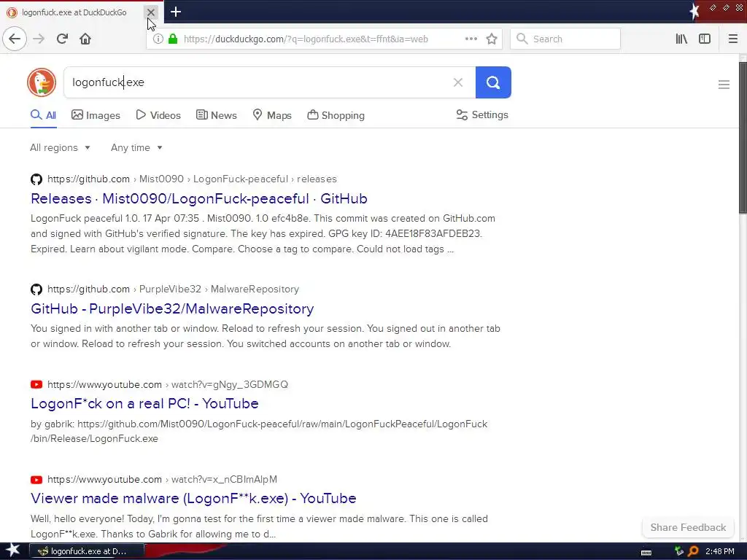Image resolution: width=747 pixels, height=560 pixels.
Task: Expand the All regions filter
Action: 60,147
